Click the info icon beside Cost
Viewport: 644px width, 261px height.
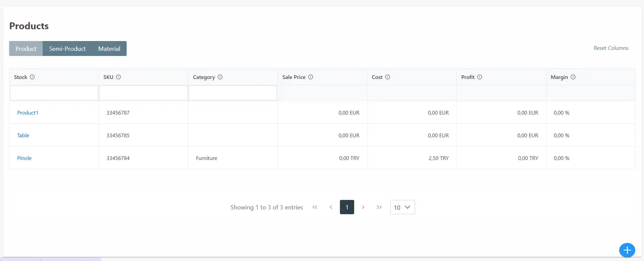click(388, 77)
